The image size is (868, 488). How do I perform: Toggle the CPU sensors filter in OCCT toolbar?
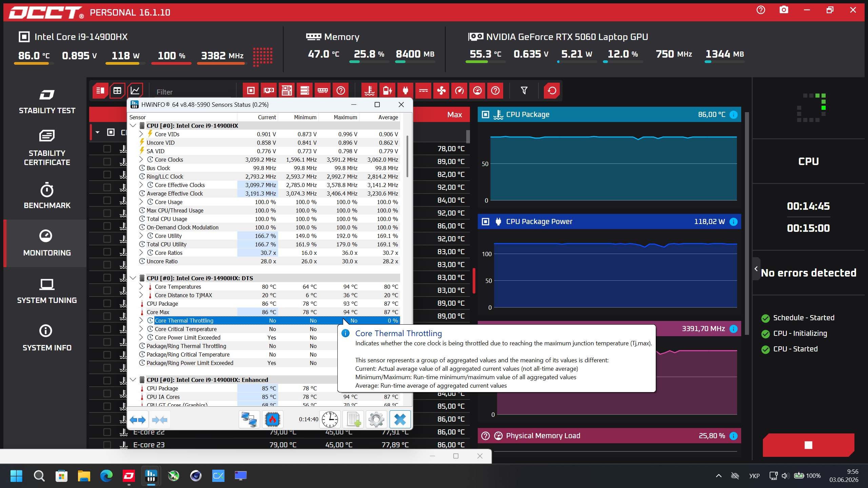pos(251,91)
